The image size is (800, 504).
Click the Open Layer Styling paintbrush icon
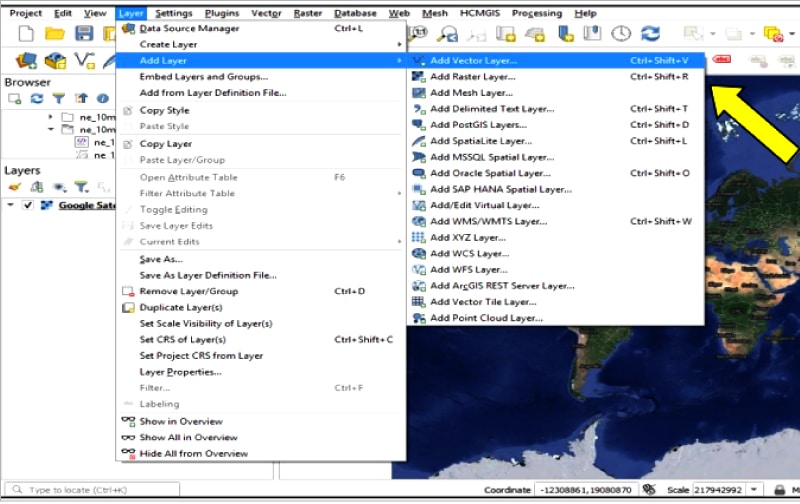point(14,187)
